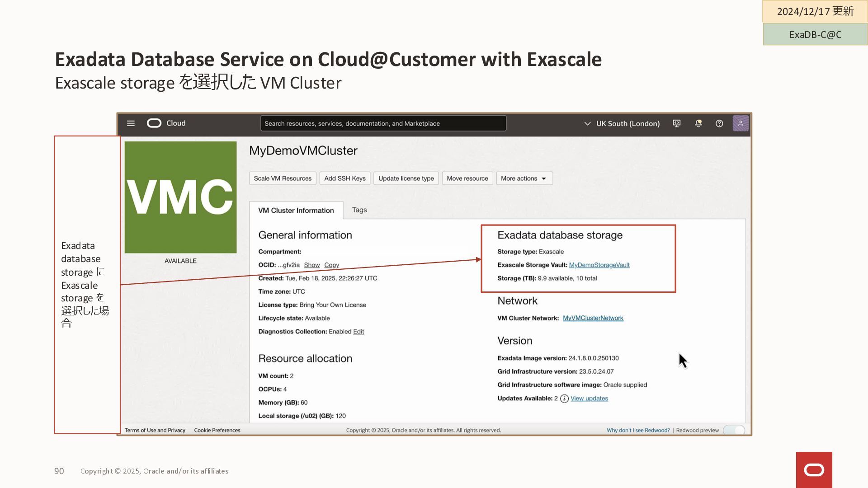This screenshot has width=868, height=488.
Task: Click the ExaDB-C@C slide label
Action: 815,34
